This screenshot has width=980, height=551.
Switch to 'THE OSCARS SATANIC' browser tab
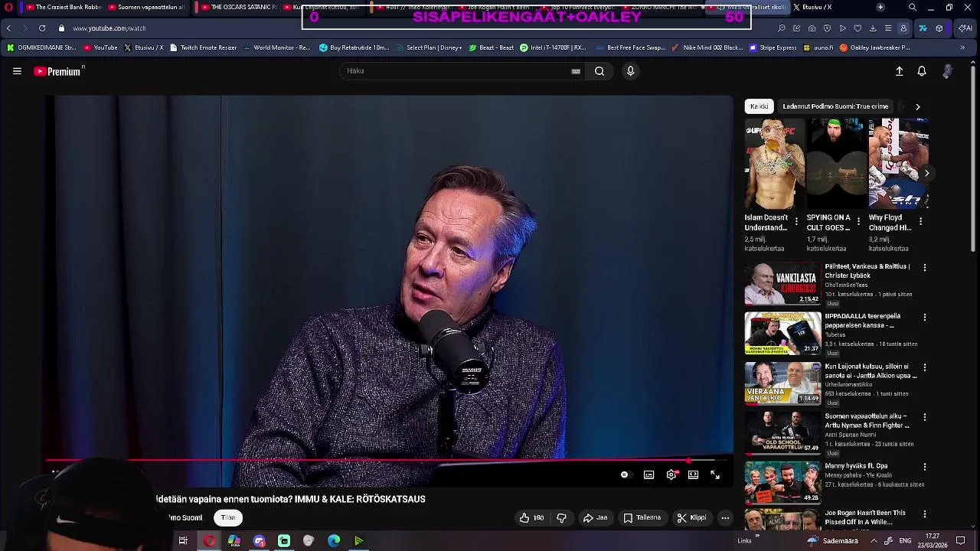point(237,7)
